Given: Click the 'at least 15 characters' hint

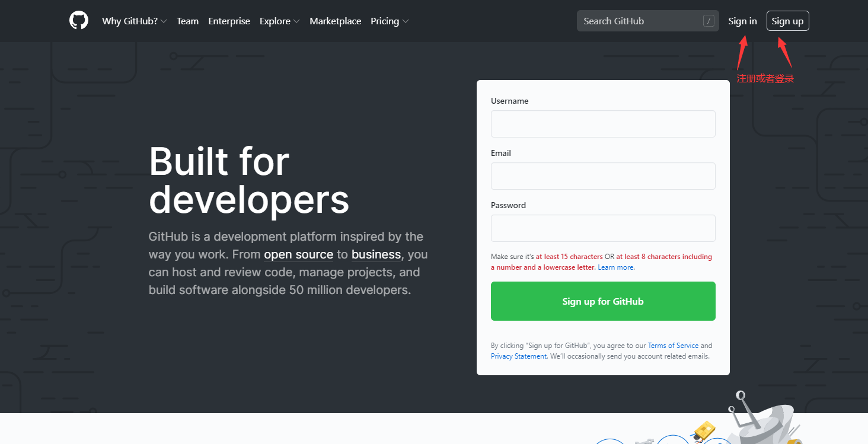Looking at the screenshot, I should coord(569,257).
